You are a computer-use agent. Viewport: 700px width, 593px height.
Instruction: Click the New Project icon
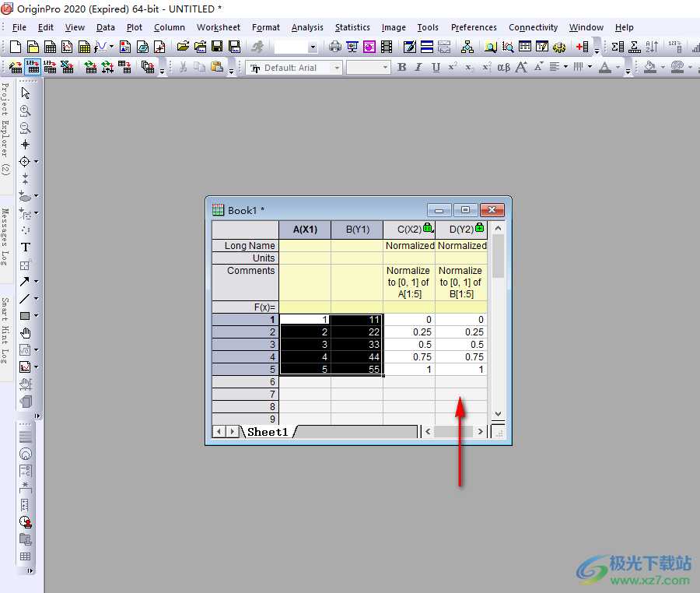pyautogui.click(x=16, y=47)
